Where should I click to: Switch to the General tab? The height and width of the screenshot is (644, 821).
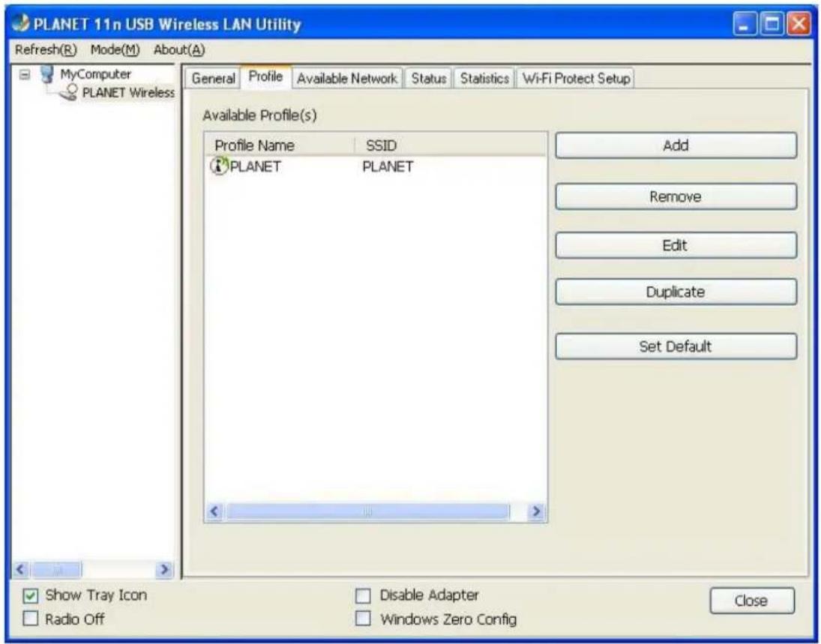click(213, 79)
